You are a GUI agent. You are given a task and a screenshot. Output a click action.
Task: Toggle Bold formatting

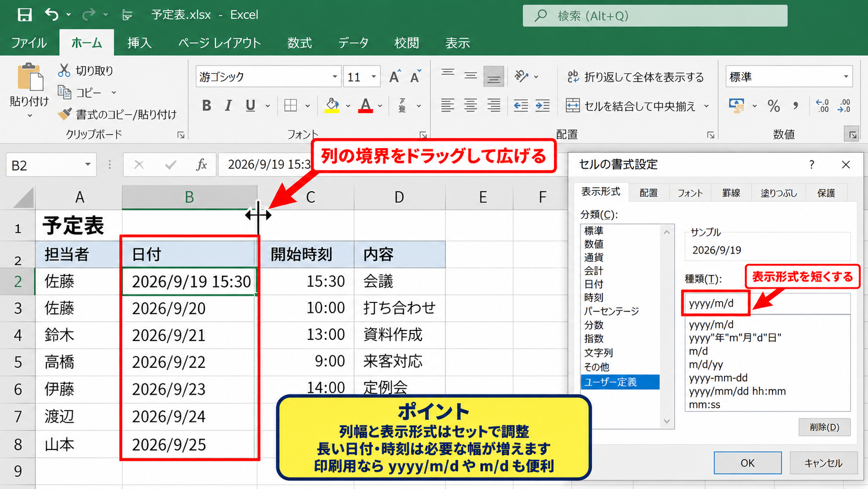tap(207, 105)
